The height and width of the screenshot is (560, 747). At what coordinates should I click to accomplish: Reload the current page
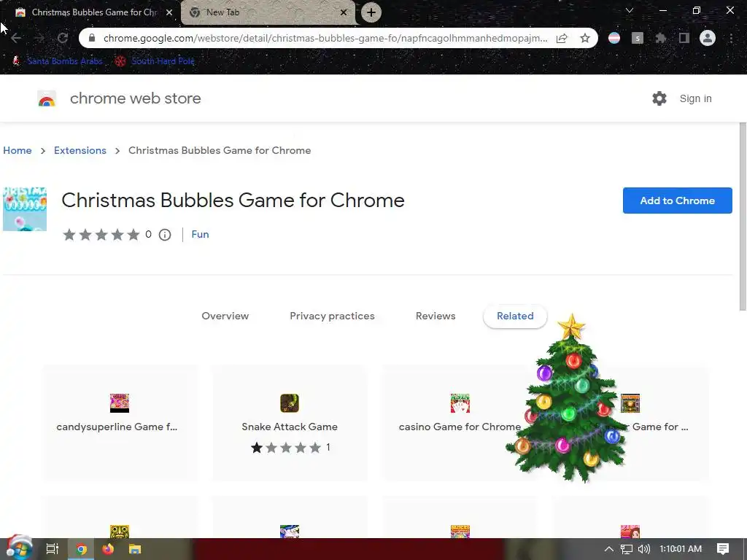[x=63, y=38]
